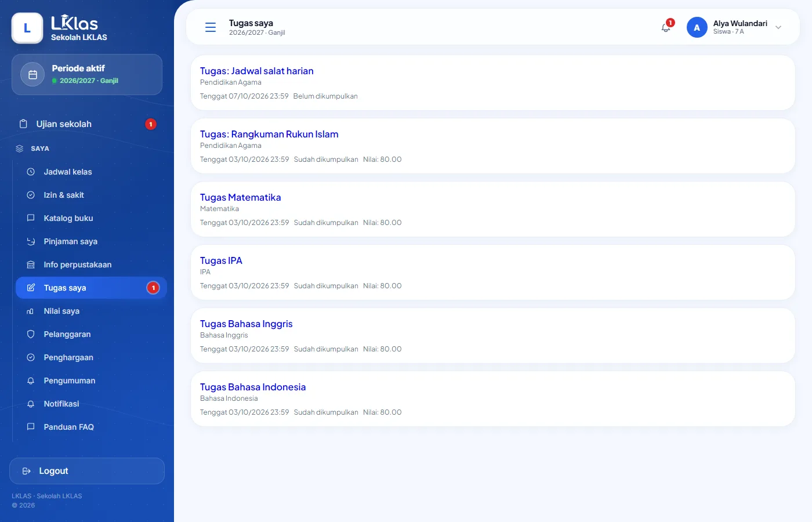Click the Jadwal kelas clock icon
This screenshot has height=522, width=812.
31,172
